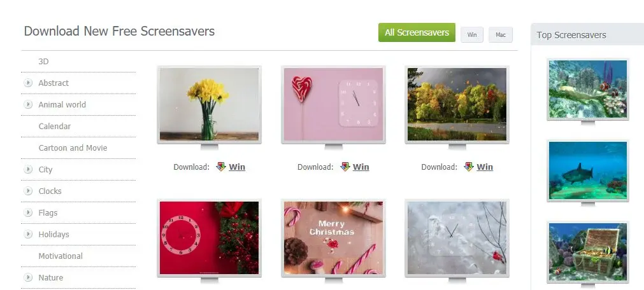Filter screensavers by Mac
Viewport: 644px width, 290px height.
(501, 35)
